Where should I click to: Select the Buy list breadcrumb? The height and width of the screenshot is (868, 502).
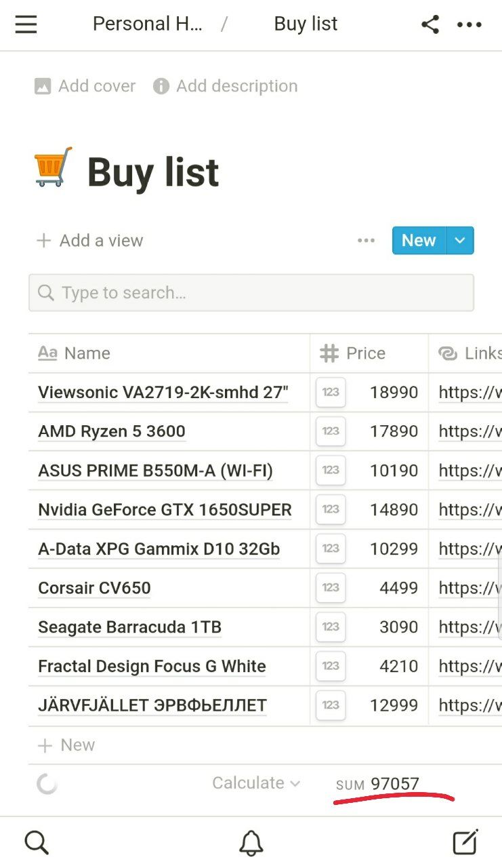click(306, 24)
